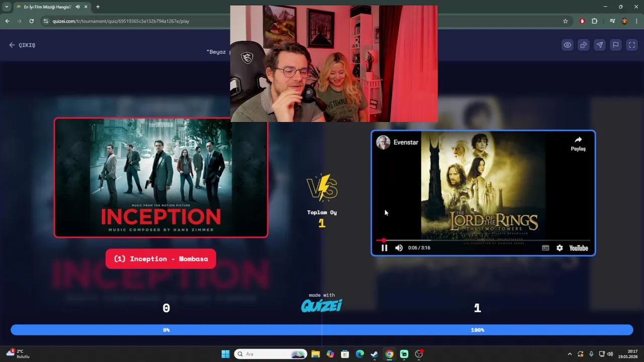Toggle the eye visibility icon in quiz toolbar
This screenshot has height=362, width=644.
tap(568, 45)
